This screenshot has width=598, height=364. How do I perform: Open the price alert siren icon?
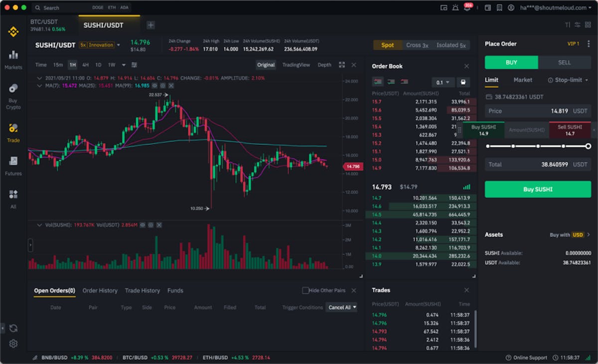(x=455, y=8)
